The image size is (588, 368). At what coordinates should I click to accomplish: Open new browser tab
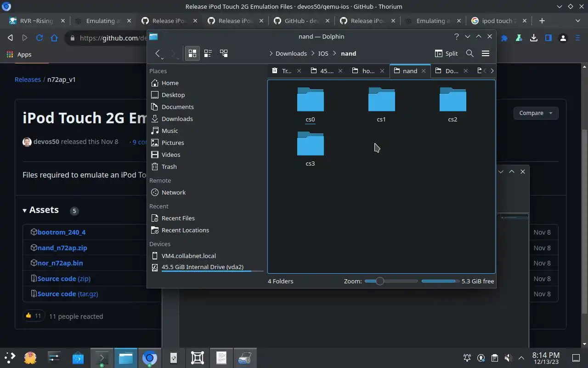pos(542,21)
